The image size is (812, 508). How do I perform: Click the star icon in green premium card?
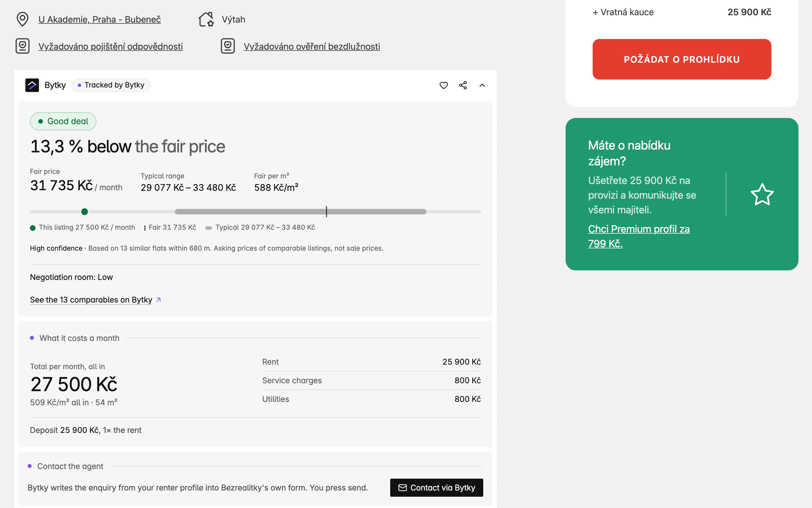(762, 194)
